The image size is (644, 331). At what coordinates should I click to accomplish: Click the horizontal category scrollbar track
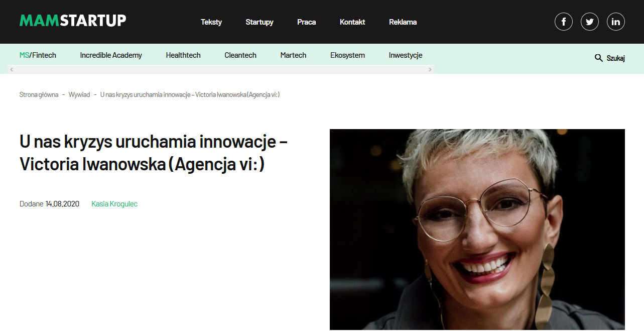221,69
